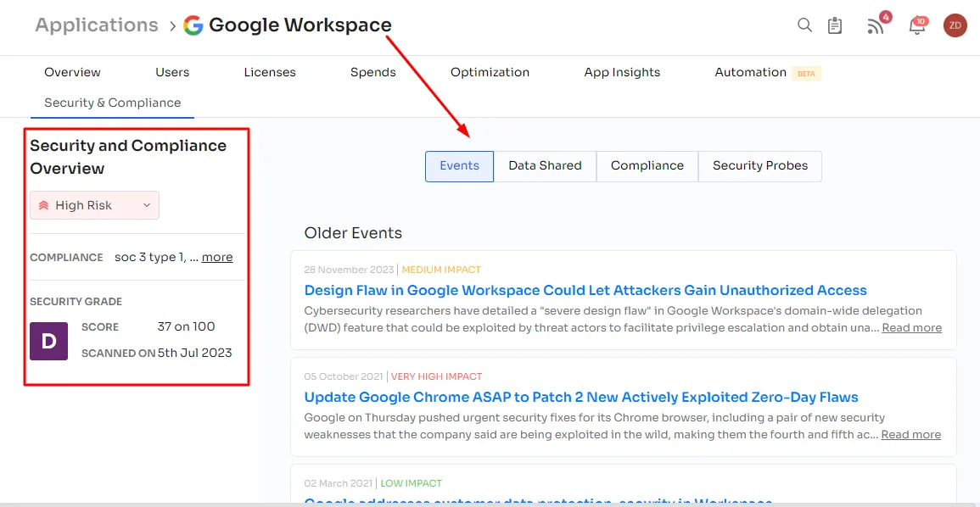Go to the Overview tab

click(72, 72)
